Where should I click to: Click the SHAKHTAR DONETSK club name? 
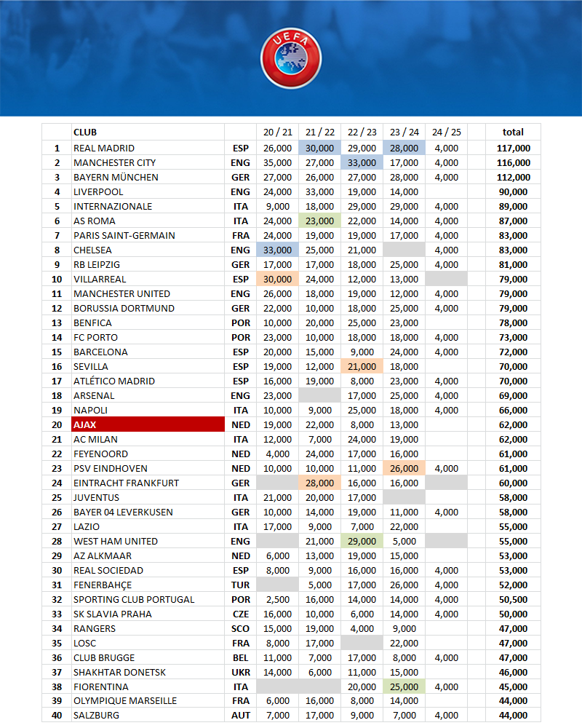pyautogui.click(x=119, y=672)
